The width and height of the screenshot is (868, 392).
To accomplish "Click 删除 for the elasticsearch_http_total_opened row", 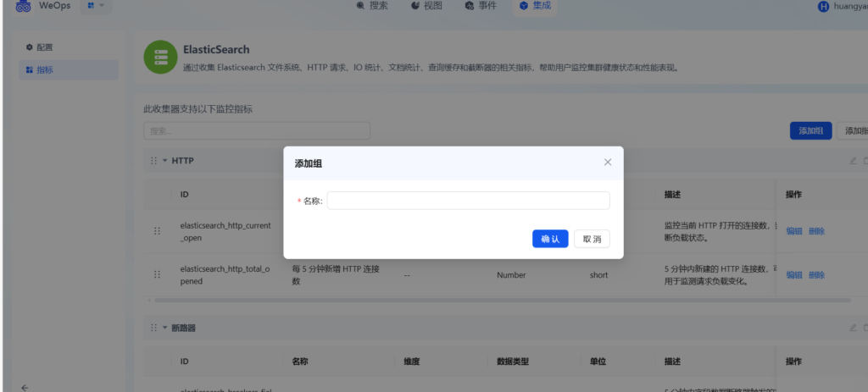I will click(x=816, y=275).
